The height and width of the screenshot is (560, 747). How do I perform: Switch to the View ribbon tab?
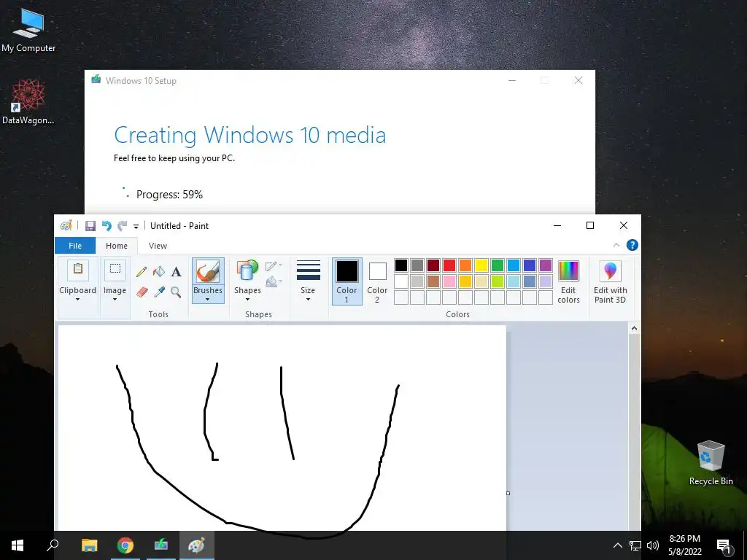click(158, 246)
